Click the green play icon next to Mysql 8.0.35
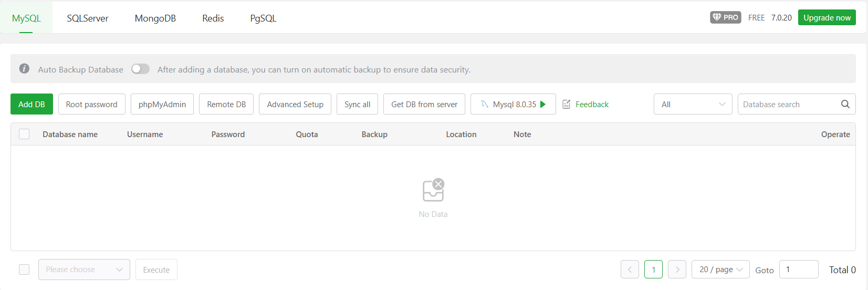 tap(543, 104)
